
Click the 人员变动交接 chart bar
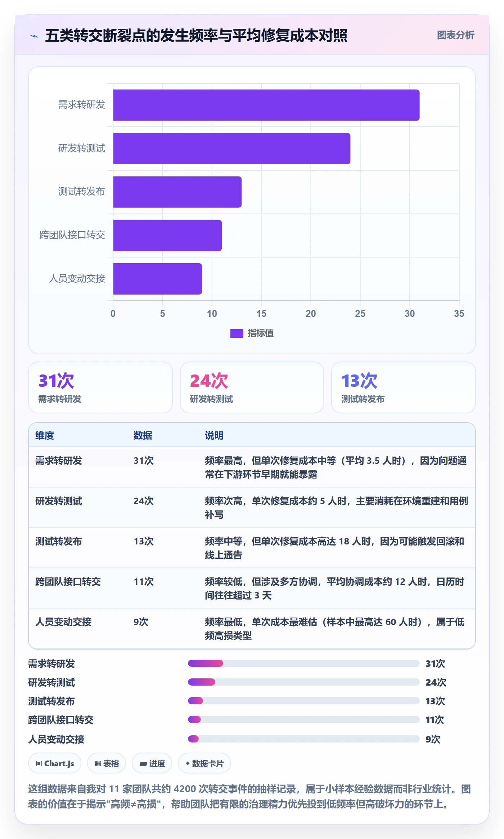tap(158, 279)
